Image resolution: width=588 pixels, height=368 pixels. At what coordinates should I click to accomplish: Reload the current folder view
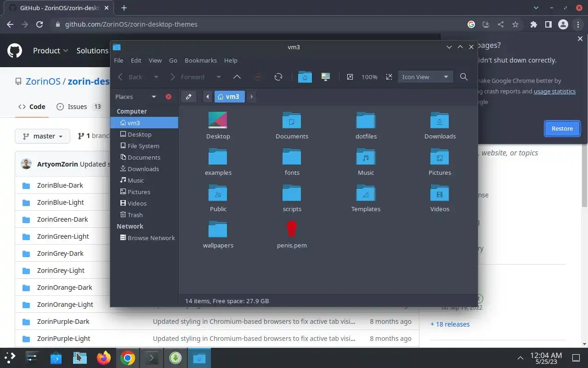pyautogui.click(x=278, y=77)
